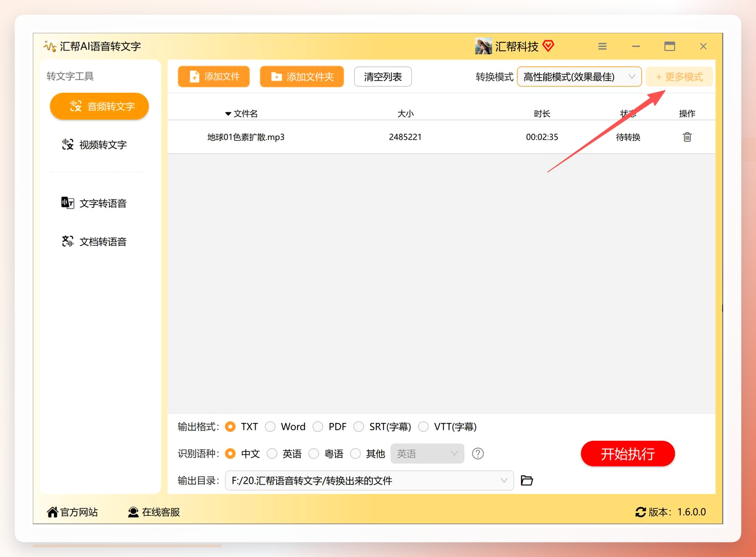Choose 其他 as recognition language

tap(356, 454)
